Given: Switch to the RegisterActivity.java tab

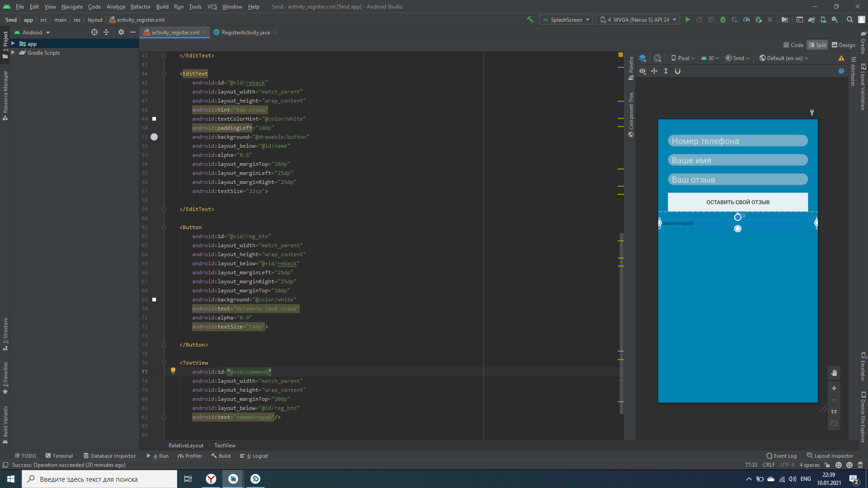Looking at the screenshot, I should pyautogui.click(x=245, y=32).
